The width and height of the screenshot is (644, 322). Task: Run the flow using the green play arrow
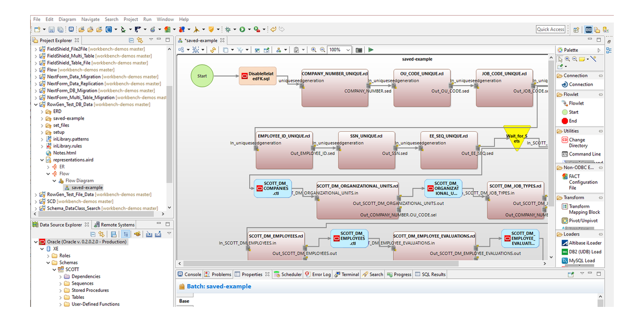pyautogui.click(x=371, y=50)
